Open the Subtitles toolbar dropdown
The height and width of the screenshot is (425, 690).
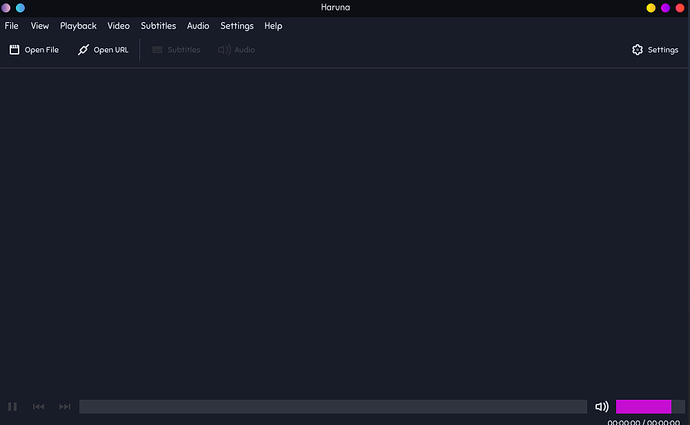pyautogui.click(x=176, y=50)
